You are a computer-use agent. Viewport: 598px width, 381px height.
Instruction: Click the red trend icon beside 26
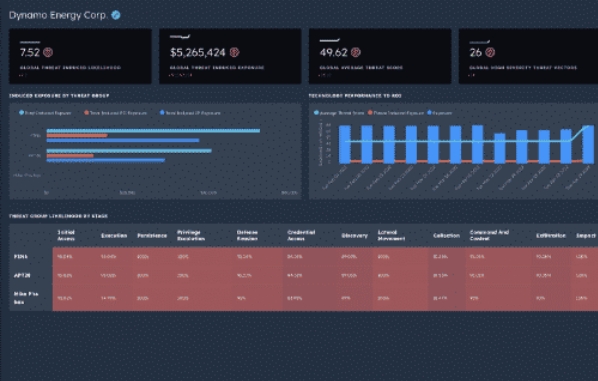click(x=490, y=52)
